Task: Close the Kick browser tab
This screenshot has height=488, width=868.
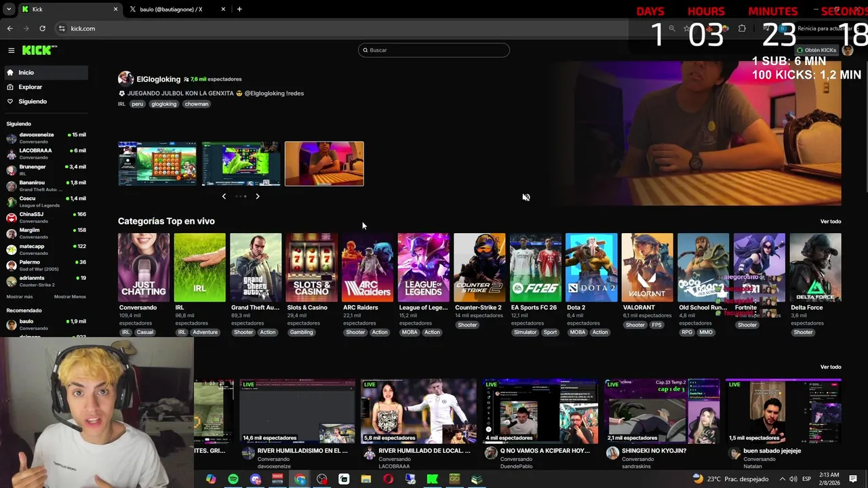Action: (115, 9)
